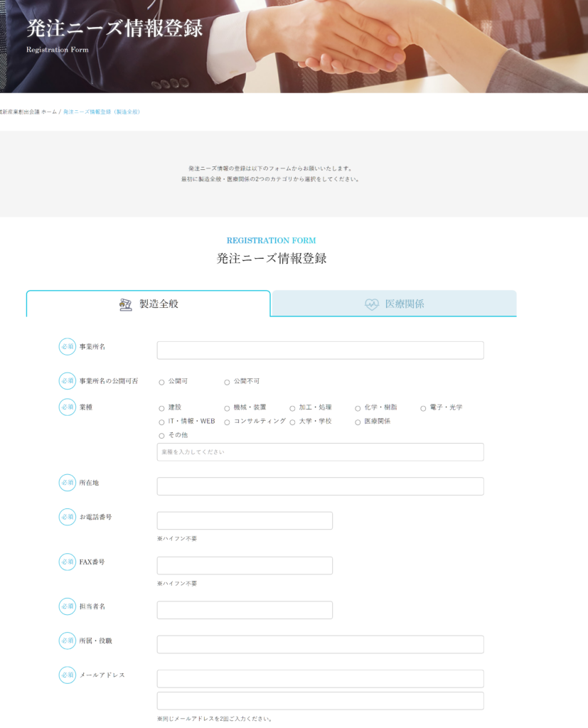This screenshot has width=588, height=728.
Task: Click the 必須 badge beside 所属・役職
Action: coord(68,641)
